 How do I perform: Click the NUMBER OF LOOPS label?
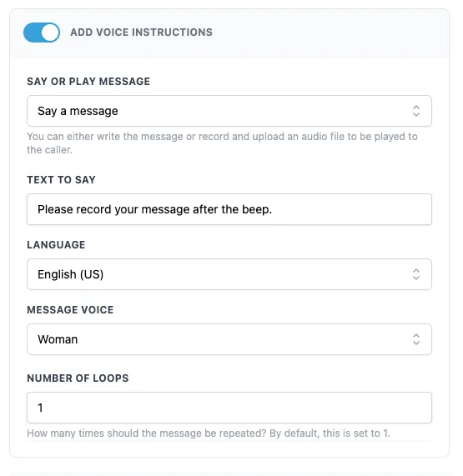(78, 378)
